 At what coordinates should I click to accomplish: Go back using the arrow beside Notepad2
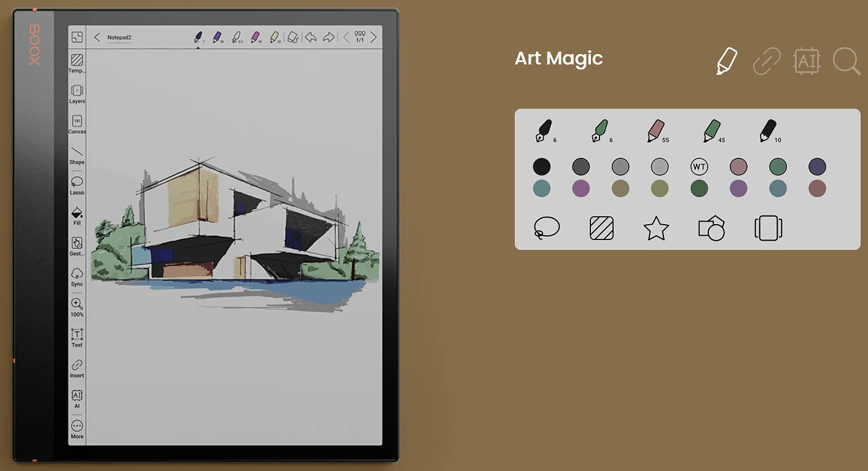tap(97, 37)
